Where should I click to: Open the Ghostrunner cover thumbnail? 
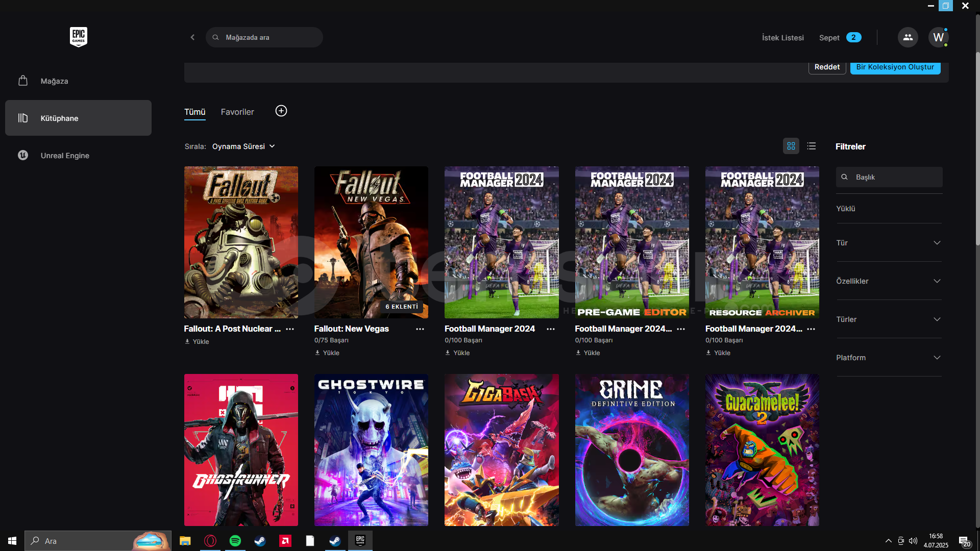coord(241,450)
